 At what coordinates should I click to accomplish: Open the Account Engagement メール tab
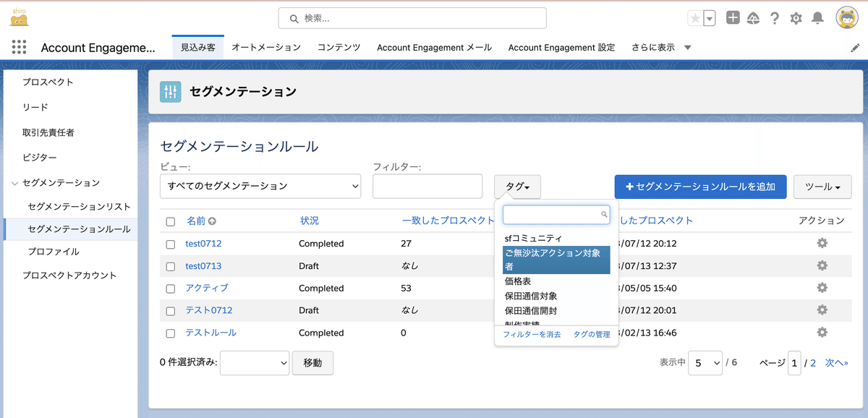(434, 47)
